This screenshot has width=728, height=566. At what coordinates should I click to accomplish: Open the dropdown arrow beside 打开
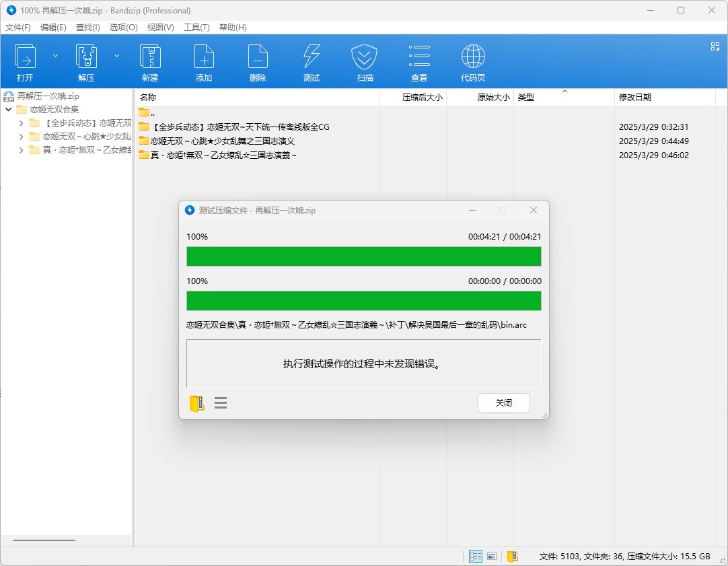(55, 56)
